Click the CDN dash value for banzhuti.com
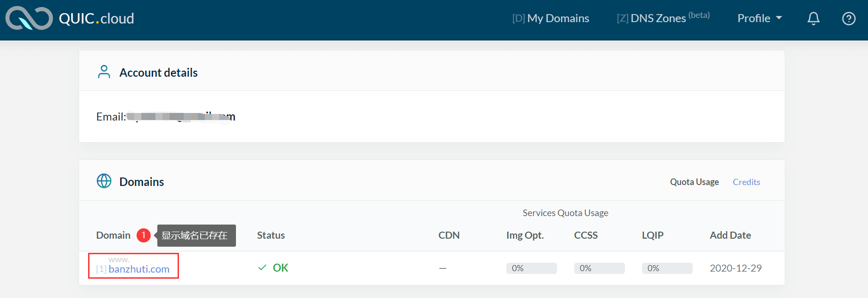Image resolution: width=868 pixels, height=298 pixels. point(443,268)
